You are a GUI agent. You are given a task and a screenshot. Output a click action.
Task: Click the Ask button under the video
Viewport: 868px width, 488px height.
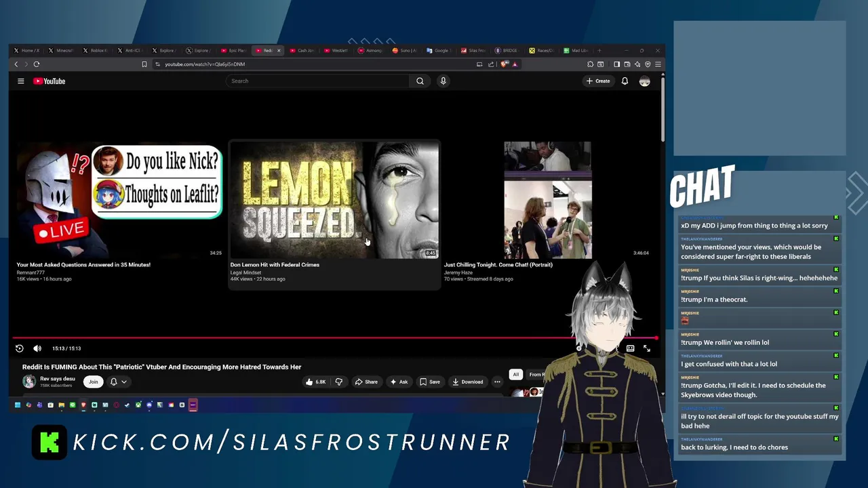[399, 382]
